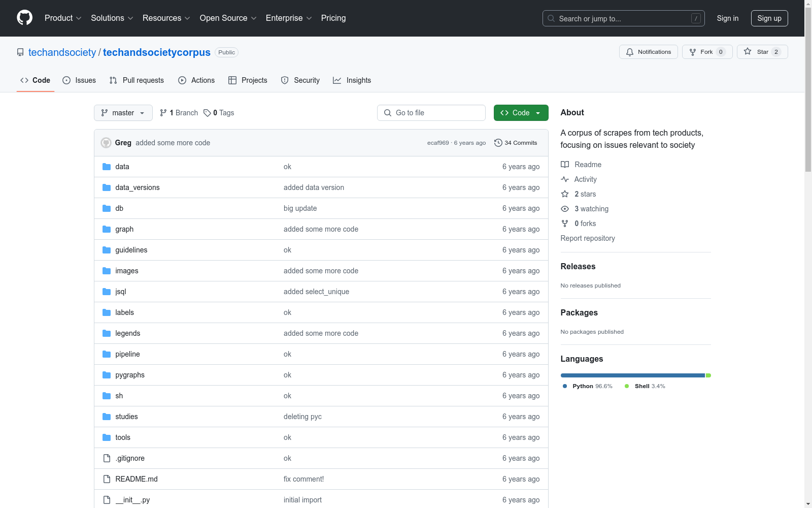
Task: Click the studies folder icon
Action: coord(107,417)
